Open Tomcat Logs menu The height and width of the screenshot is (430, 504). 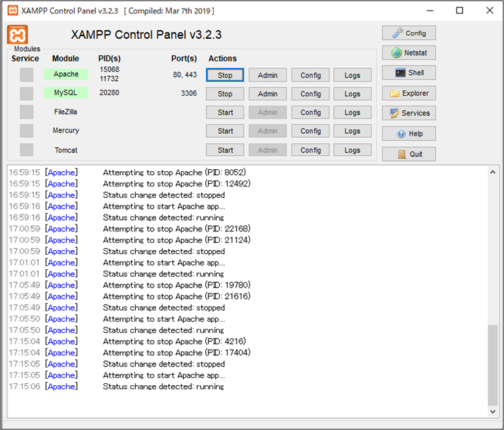353,150
